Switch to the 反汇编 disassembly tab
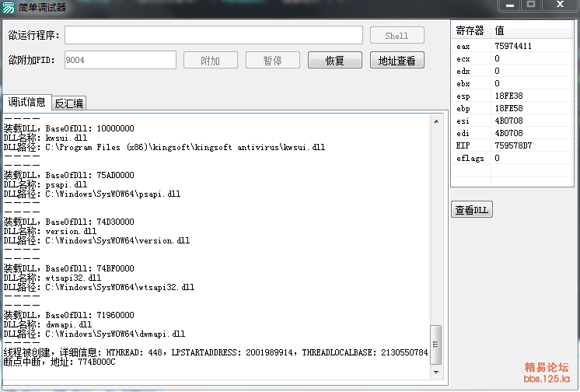Screen dimensions: 580x392 click(x=69, y=103)
